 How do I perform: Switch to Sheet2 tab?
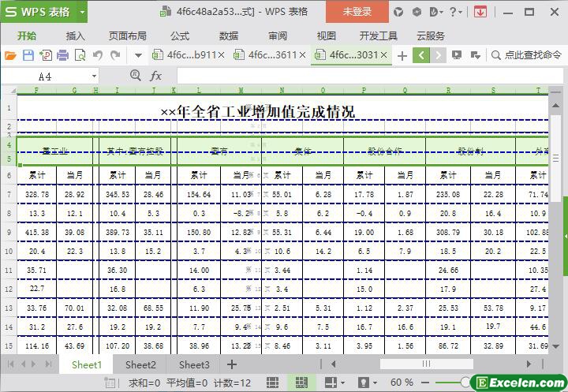140,365
